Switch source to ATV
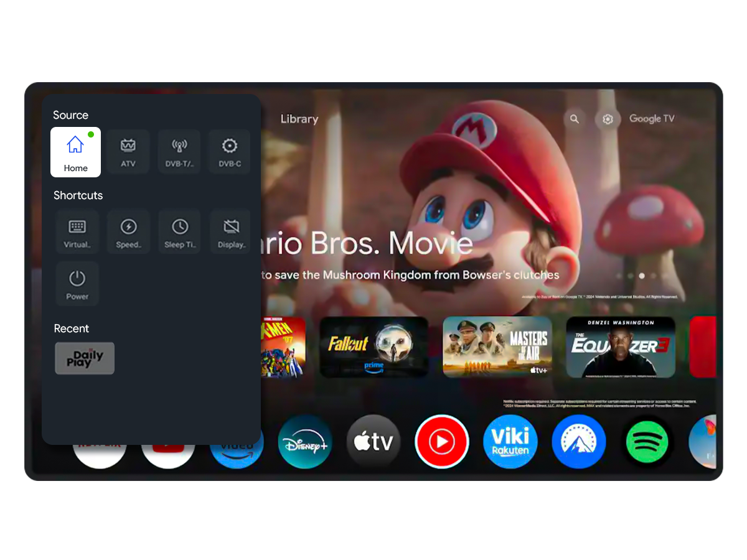747x560 pixels. pyautogui.click(x=128, y=151)
